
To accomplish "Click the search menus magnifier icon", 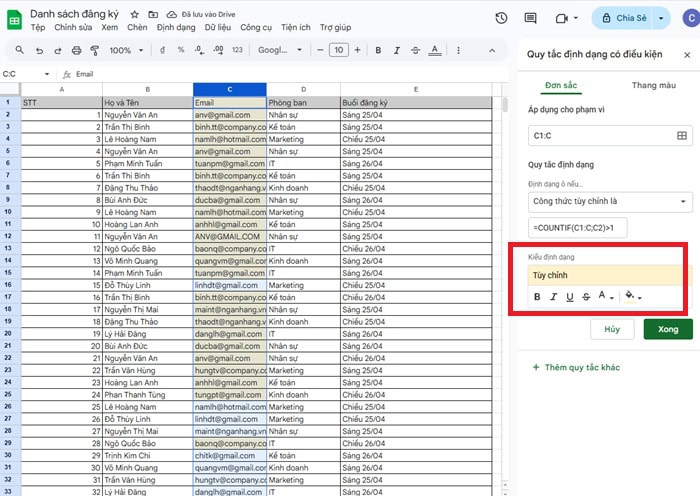I will click(x=19, y=50).
